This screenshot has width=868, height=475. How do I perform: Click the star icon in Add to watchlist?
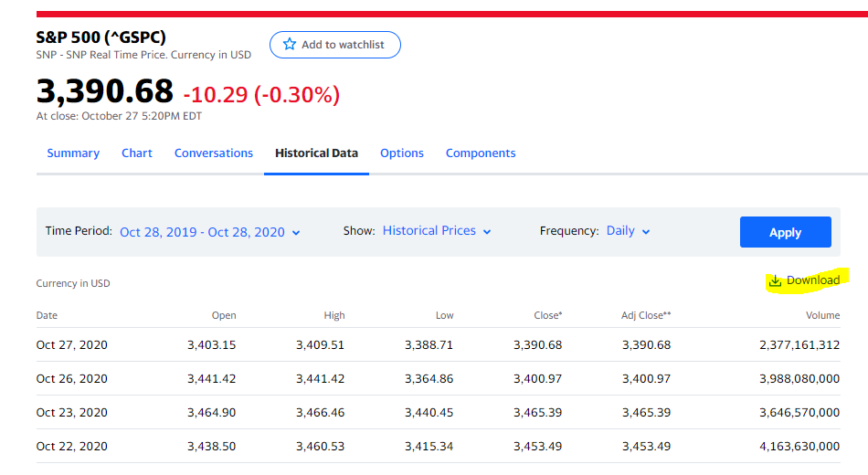pos(290,45)
